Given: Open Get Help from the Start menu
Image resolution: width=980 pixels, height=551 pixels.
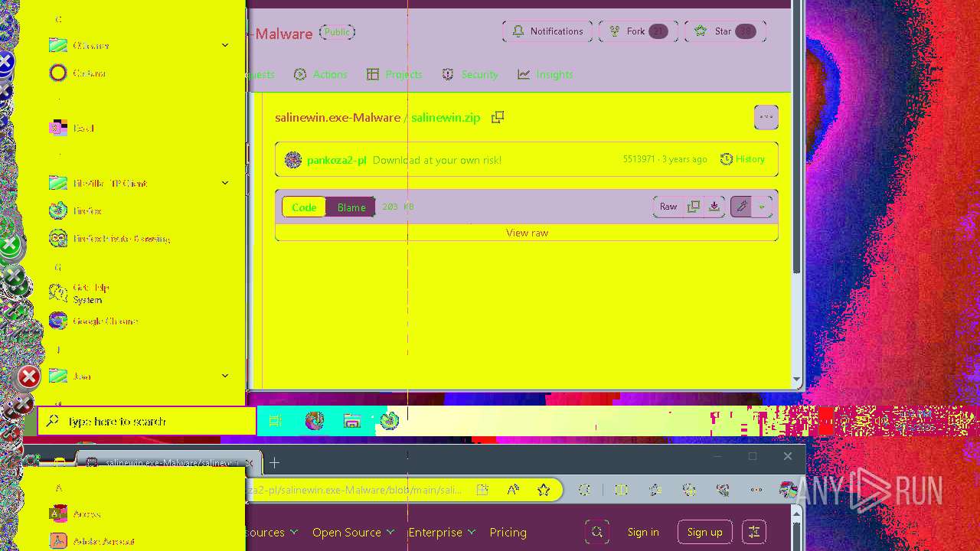Looking at the screenshot, I should [138, 293].
